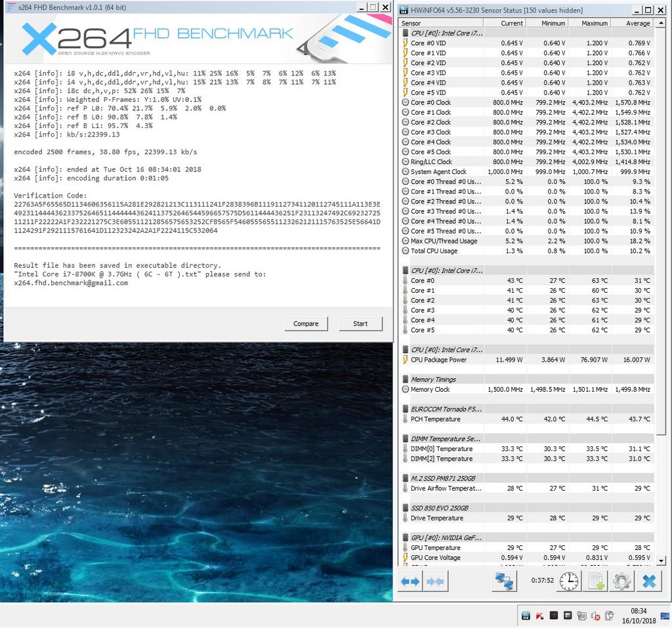Screen dimensions: 672x628
Task: Select the CPU Package Power row
Action: 527,360
